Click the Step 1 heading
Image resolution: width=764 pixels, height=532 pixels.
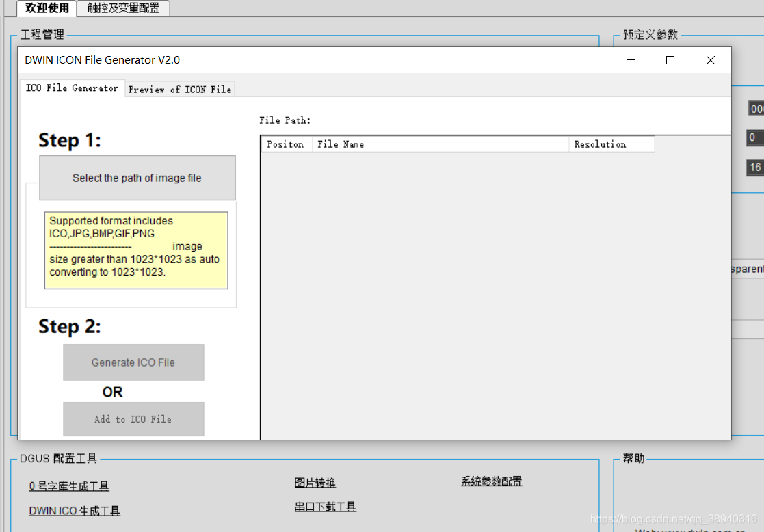point(70,140)
